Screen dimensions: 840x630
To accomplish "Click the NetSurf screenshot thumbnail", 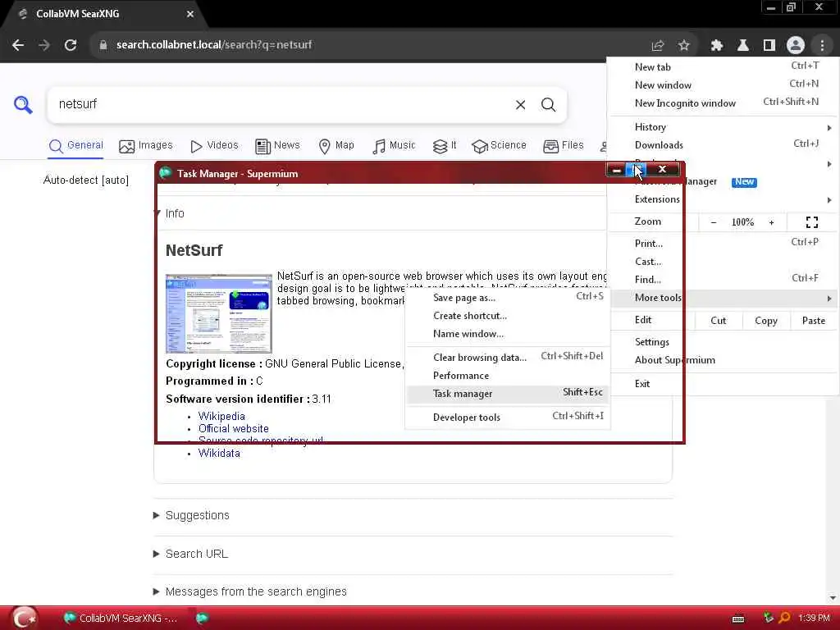I will point(219,313).
